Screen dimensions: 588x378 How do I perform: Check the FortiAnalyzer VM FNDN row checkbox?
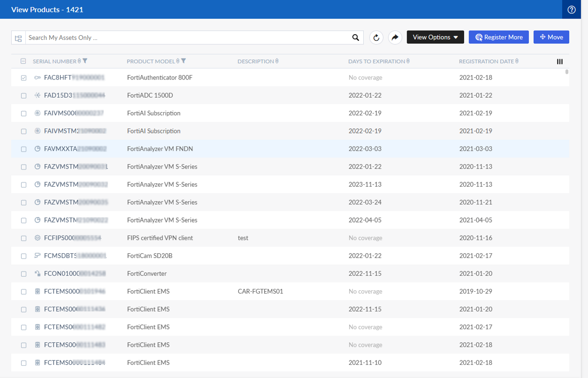pos(24,149)
